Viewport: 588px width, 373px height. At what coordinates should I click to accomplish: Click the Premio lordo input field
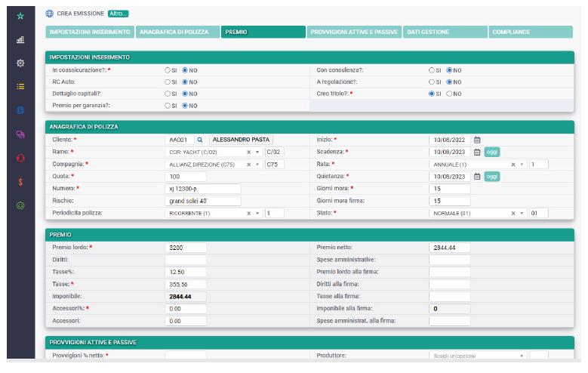pos(186,248)
